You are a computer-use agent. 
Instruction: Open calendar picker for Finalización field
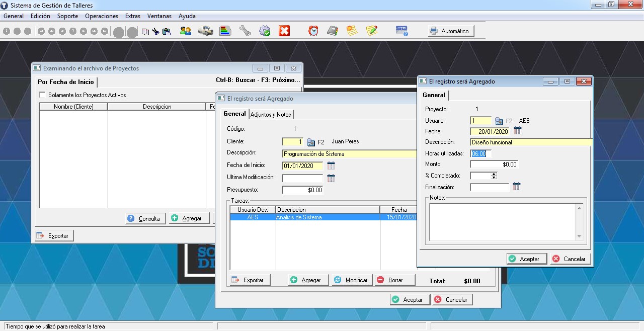pyautogui.click(x=517, y=187)
